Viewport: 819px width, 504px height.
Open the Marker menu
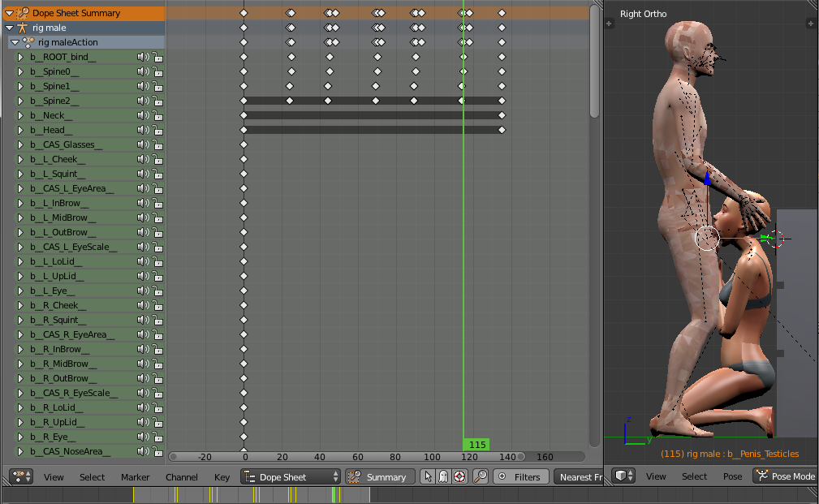(x=136, y=477)
